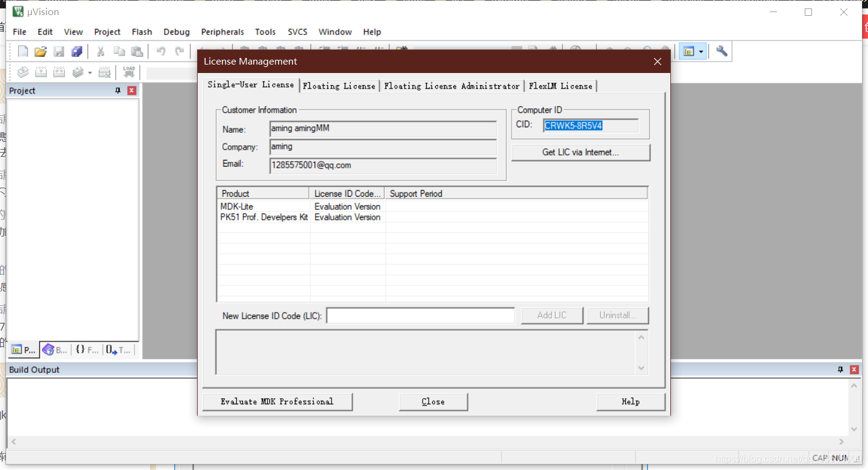Screen dimensions: 868x470
Task: Open the Flash menu
Action: (142, 32)
